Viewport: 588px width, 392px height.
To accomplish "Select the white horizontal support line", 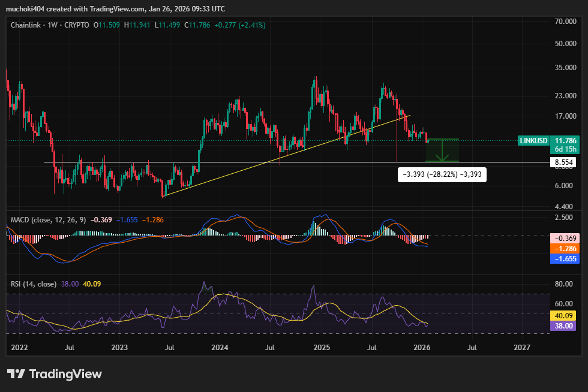I will pyautogui.click(x=240, y=162).
